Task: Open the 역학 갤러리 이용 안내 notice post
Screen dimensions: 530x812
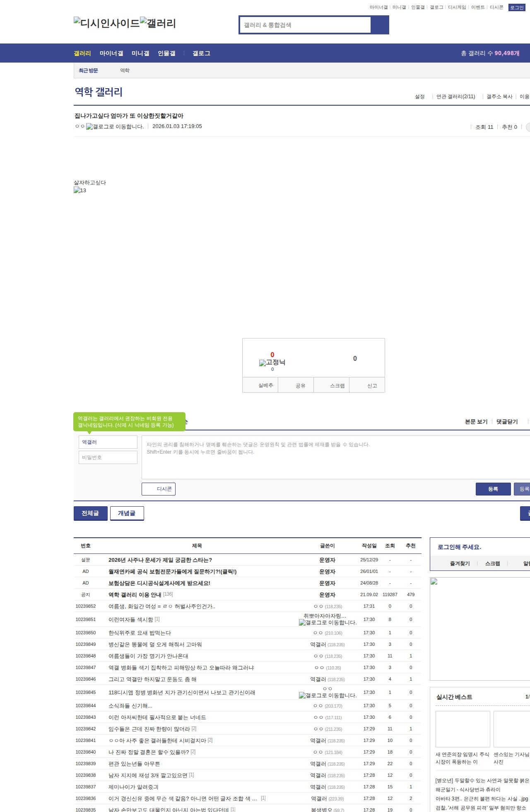Action: (135, 594)
